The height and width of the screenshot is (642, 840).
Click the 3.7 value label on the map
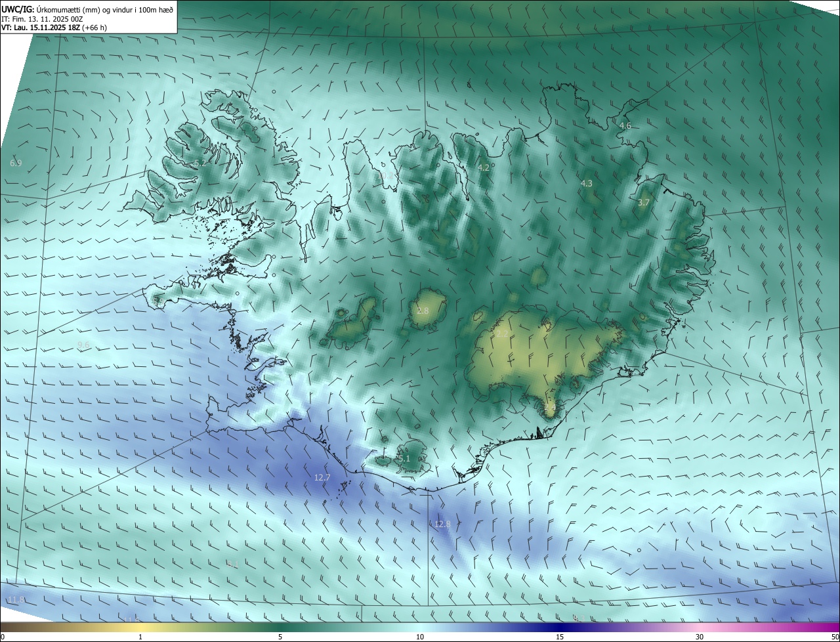(x=644, y=203)
